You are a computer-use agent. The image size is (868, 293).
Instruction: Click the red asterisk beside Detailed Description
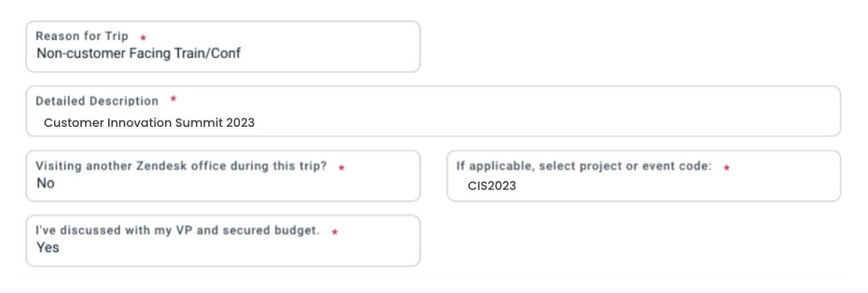tap(173, 100)
